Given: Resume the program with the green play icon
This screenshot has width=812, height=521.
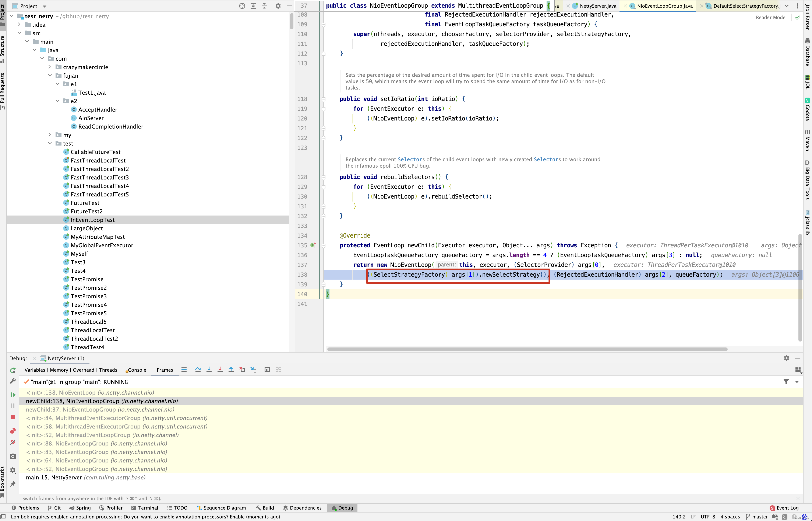Looking at the screenshot, I should click(13, 395).
